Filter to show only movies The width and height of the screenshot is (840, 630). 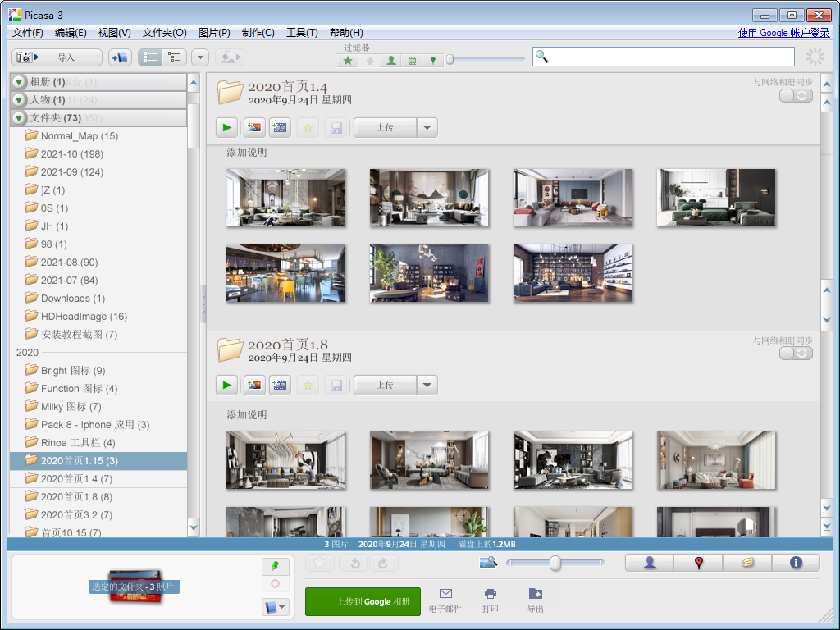pos(412,61)
